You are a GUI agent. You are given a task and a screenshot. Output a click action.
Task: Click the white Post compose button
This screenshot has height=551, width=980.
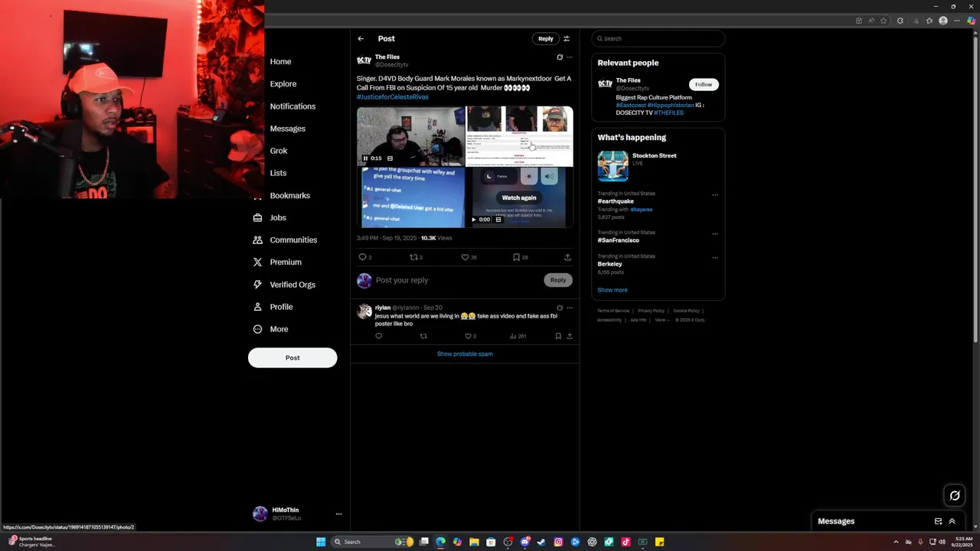point(292,357)
